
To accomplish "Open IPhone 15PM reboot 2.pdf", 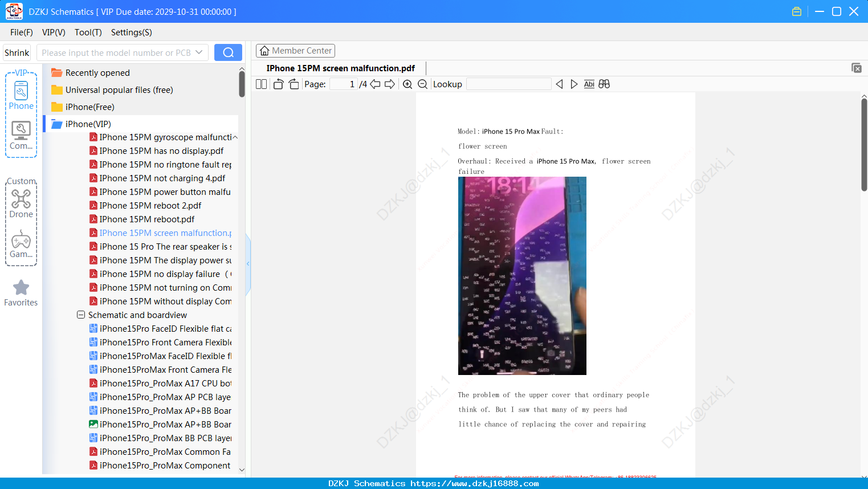I will tap(150, 206).
